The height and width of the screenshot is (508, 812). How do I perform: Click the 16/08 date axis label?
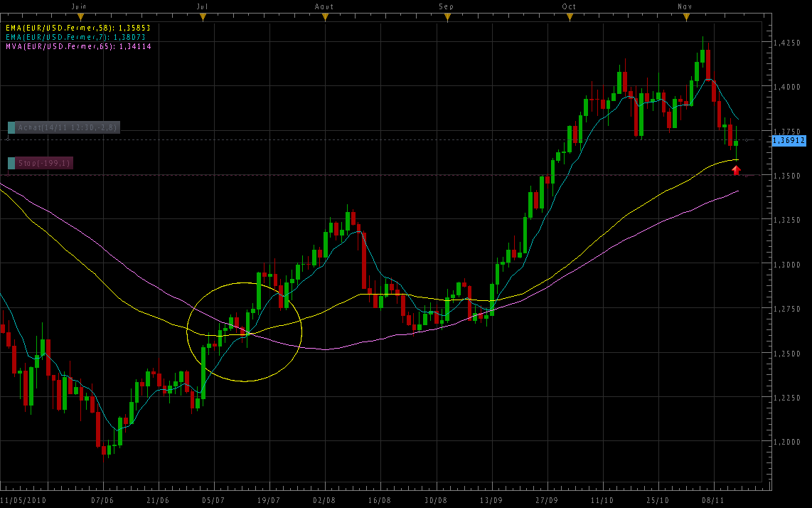point(380,501)
